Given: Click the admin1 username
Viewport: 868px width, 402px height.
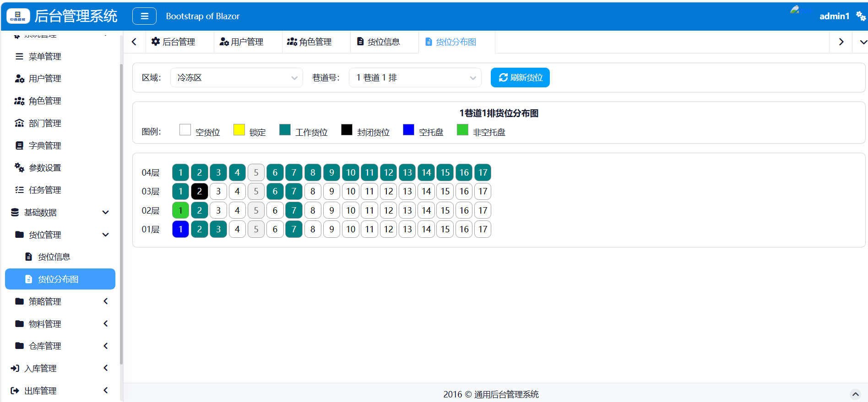Looking at the screenshot, I should coord(834,16).
